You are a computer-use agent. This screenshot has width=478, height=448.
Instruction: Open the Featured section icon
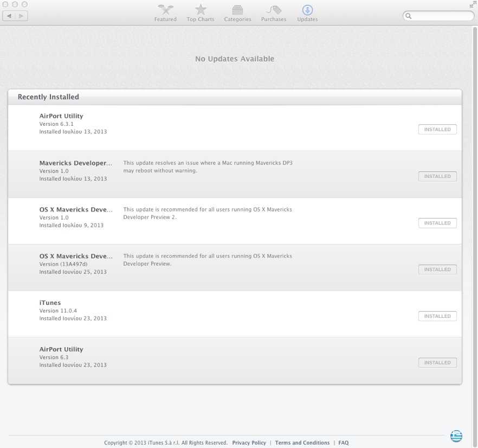(165, 10)
